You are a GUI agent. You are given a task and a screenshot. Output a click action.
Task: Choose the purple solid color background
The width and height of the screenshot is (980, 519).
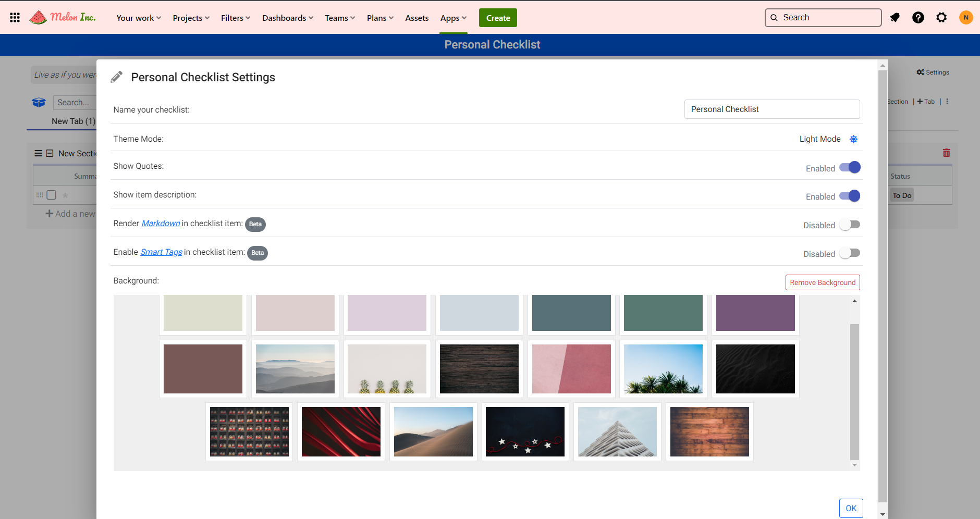(x=755, y=313)
